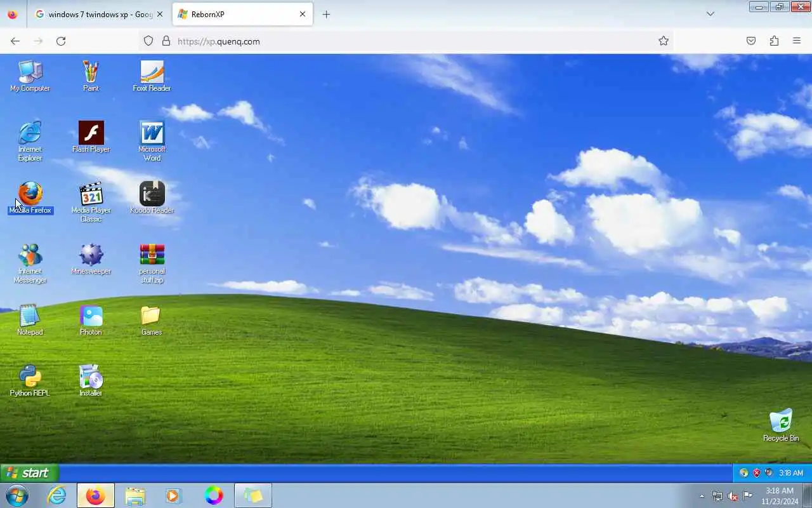Open the Recycle Bin
The width and height of the screenshot is (812, 508).
click(x=781, y=425)
